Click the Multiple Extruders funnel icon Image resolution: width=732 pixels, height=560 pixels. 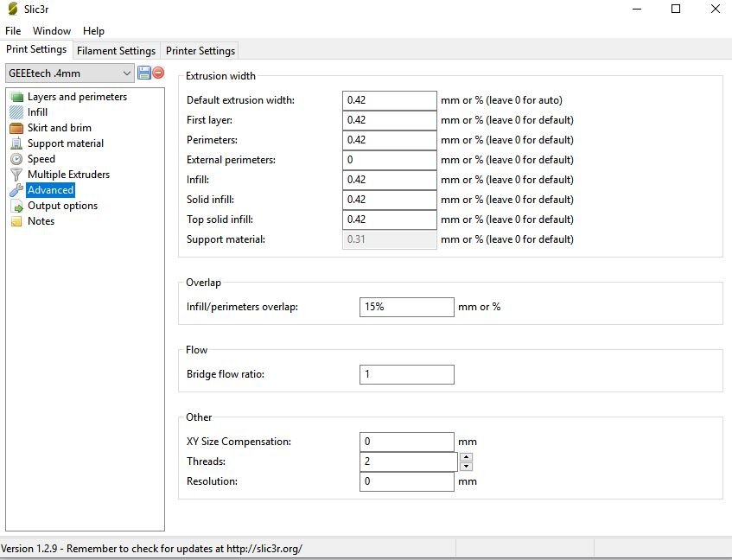click(16, 175)
